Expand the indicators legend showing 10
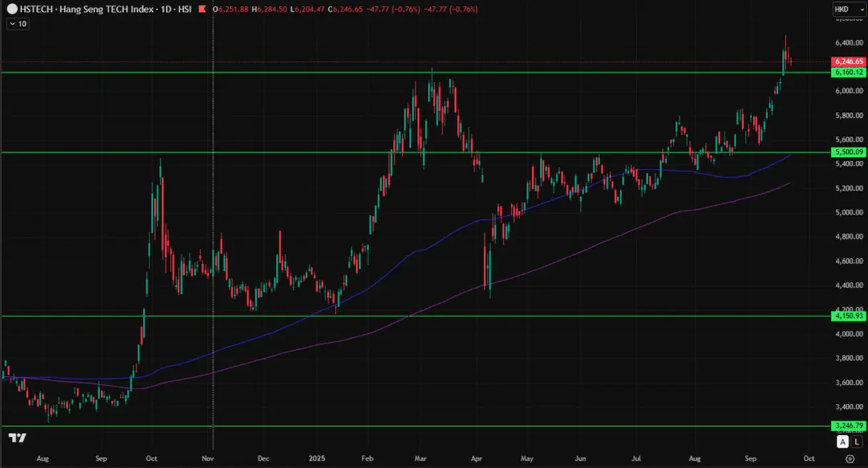The height and width of the screenshot is (468, 868). (18, 24)
